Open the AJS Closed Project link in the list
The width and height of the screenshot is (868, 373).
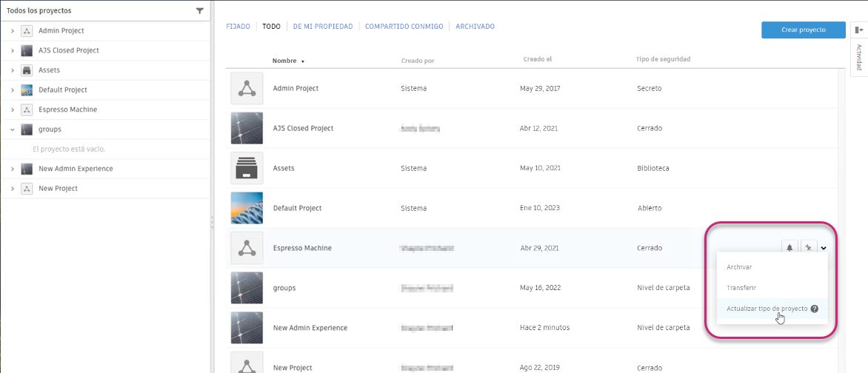tap(303, 128)
